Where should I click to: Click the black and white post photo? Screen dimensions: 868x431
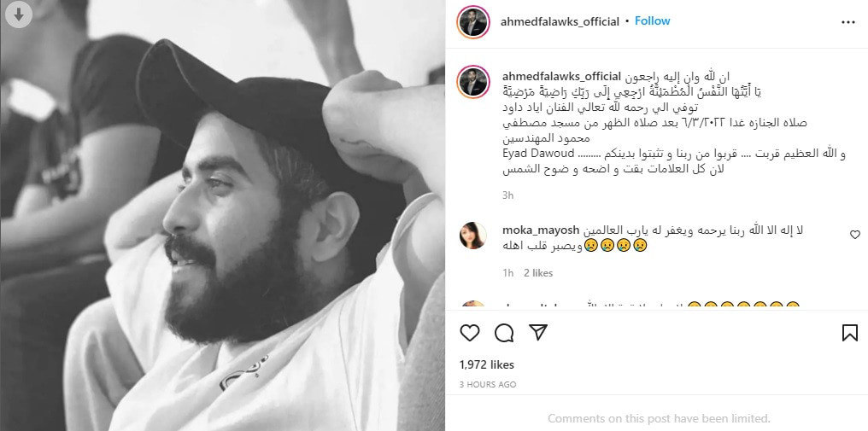click(222, 215)
